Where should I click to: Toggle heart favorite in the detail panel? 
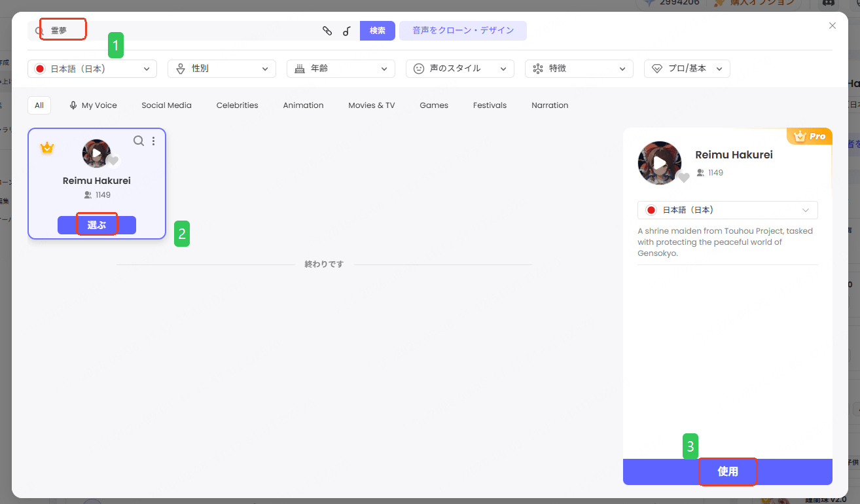point(684,177)
